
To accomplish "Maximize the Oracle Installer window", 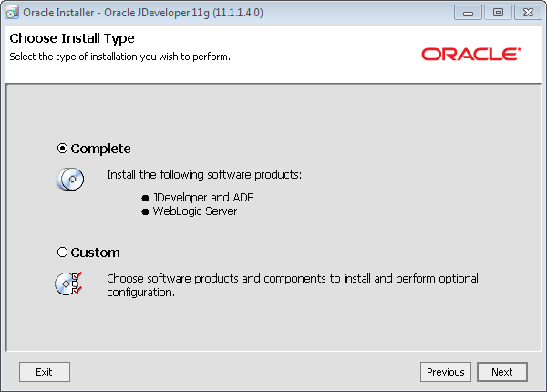I will pos(498,13).
